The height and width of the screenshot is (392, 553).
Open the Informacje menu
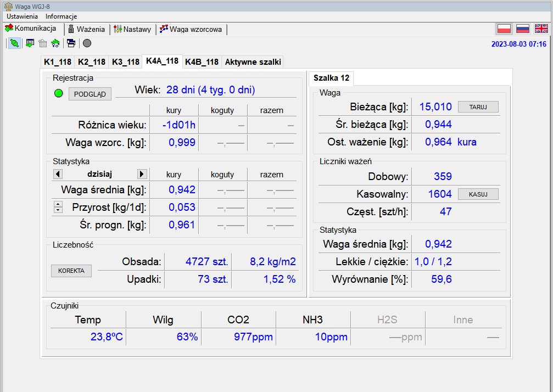[x=61, y=16]
